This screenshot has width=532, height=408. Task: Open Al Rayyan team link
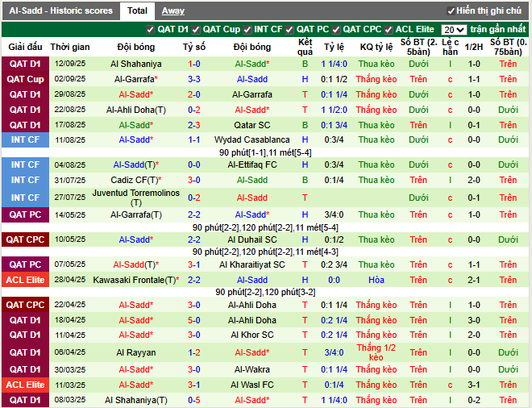pyautogui.click(x=136, y=352)
